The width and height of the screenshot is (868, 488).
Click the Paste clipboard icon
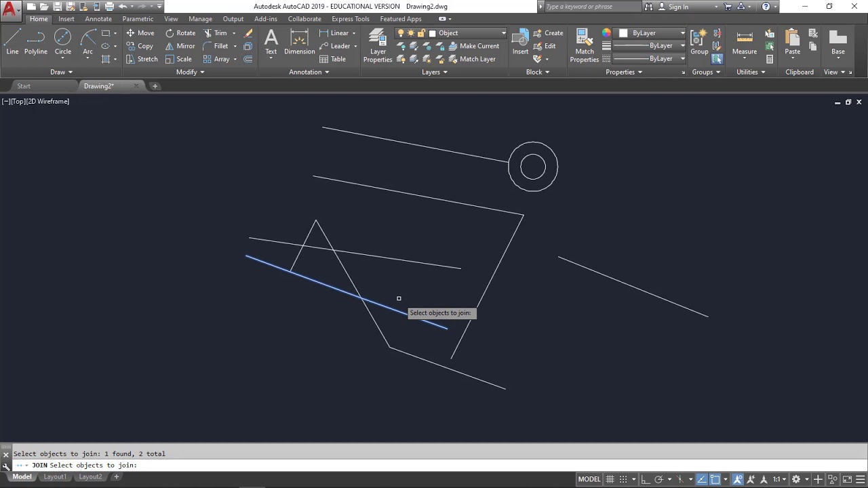coord(792,41)
